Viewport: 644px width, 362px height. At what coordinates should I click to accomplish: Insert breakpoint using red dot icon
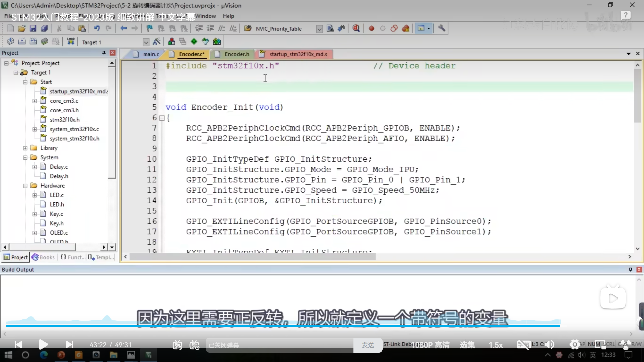coord(371,28)
